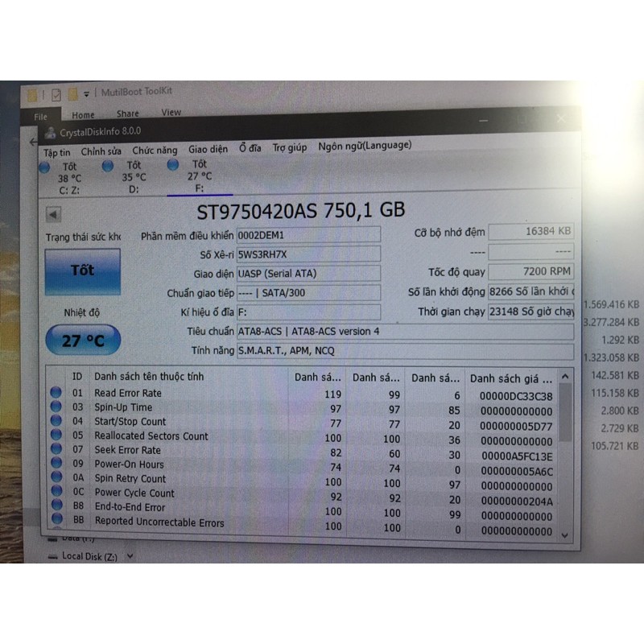Select the D: disk status orb

coord(108,166)
